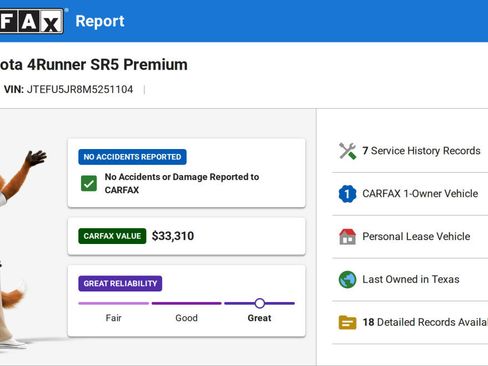Click the NO ACCIDENTS REPORTED badge
488x366 pixels.
coord(132,157)
